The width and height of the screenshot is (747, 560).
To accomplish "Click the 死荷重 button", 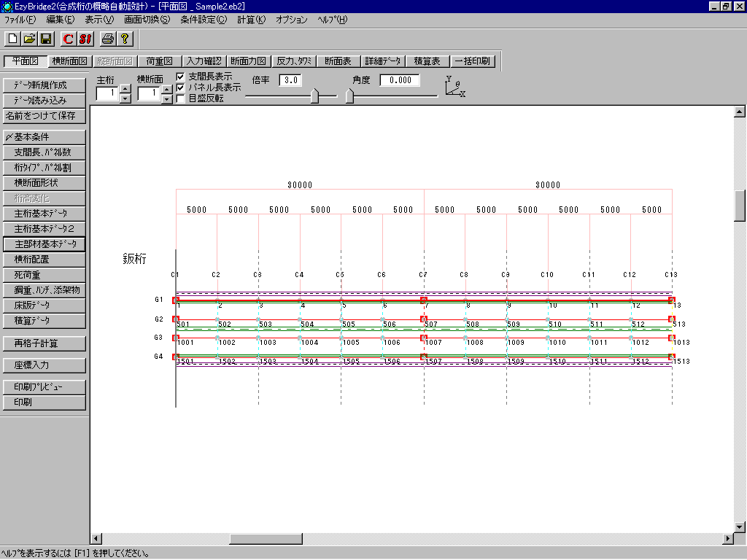I will point(44,275).
